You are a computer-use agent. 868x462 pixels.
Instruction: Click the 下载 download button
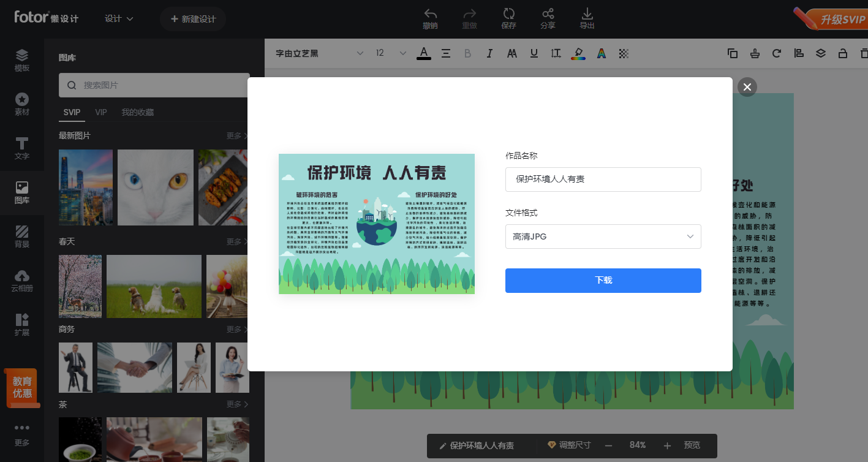[x=603, y=281]
